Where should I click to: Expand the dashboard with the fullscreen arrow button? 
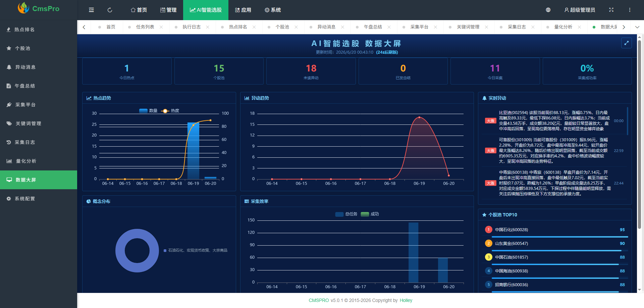pos(626,43)
